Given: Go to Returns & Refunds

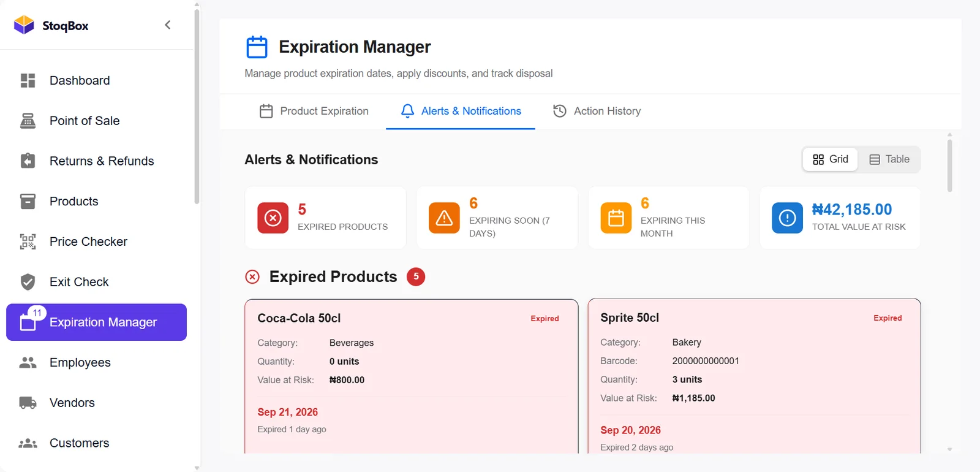Looking at the screenshot, I should (96, 161).
